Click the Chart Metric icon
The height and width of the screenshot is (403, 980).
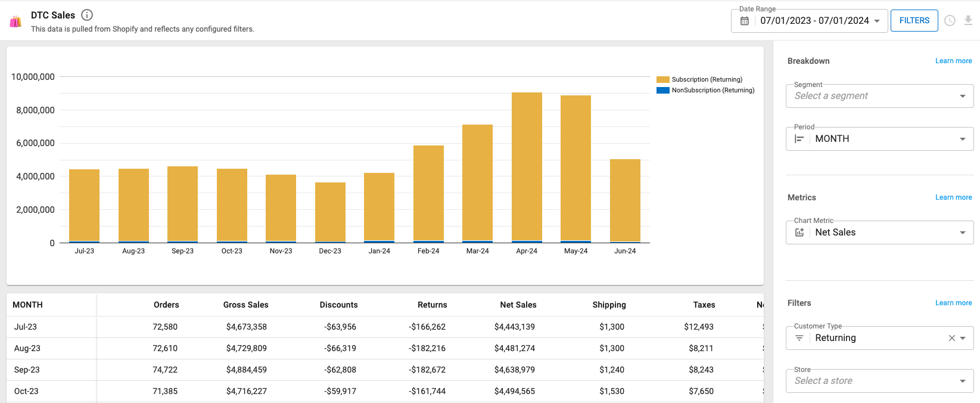click(x=799, y=232)
